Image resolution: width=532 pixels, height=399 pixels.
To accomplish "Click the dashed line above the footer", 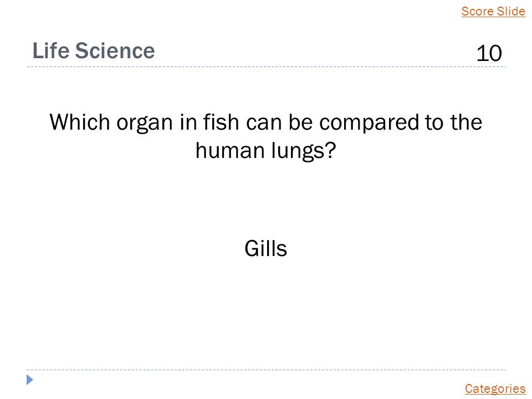I will pyautogui.click(x=266, y=370).
